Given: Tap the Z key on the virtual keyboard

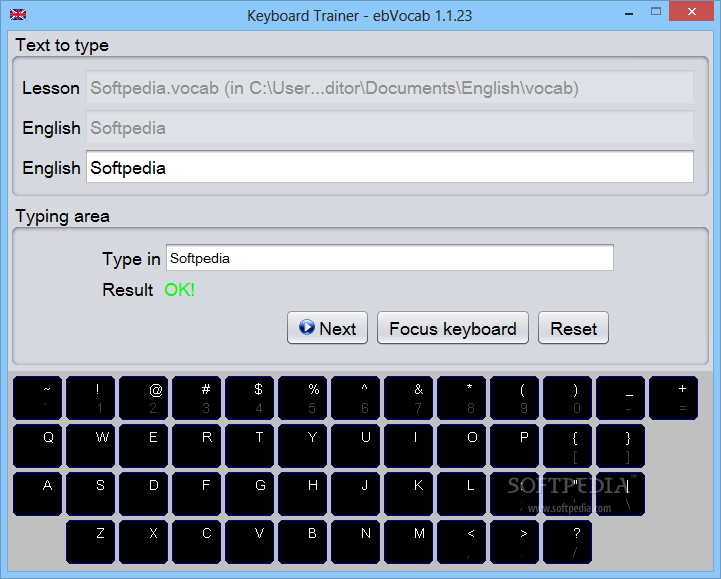Looking at the screenshot, I should click(91, 542).
